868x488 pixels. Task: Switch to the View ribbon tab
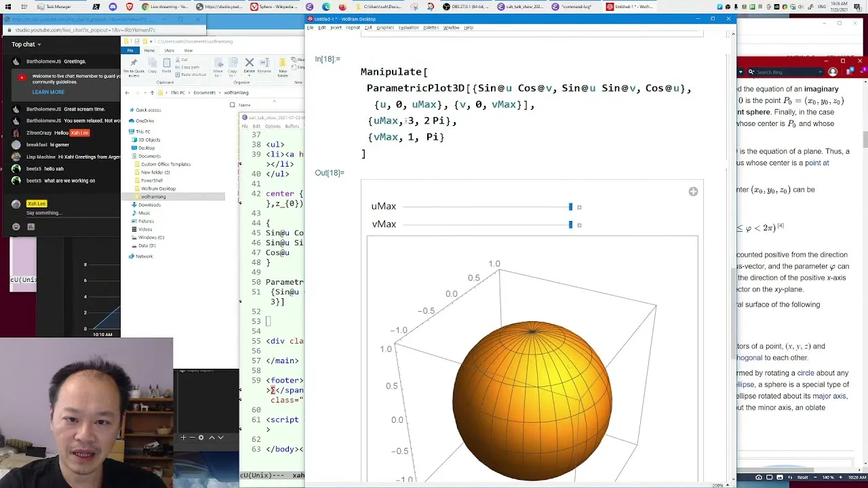coord(188,50)
